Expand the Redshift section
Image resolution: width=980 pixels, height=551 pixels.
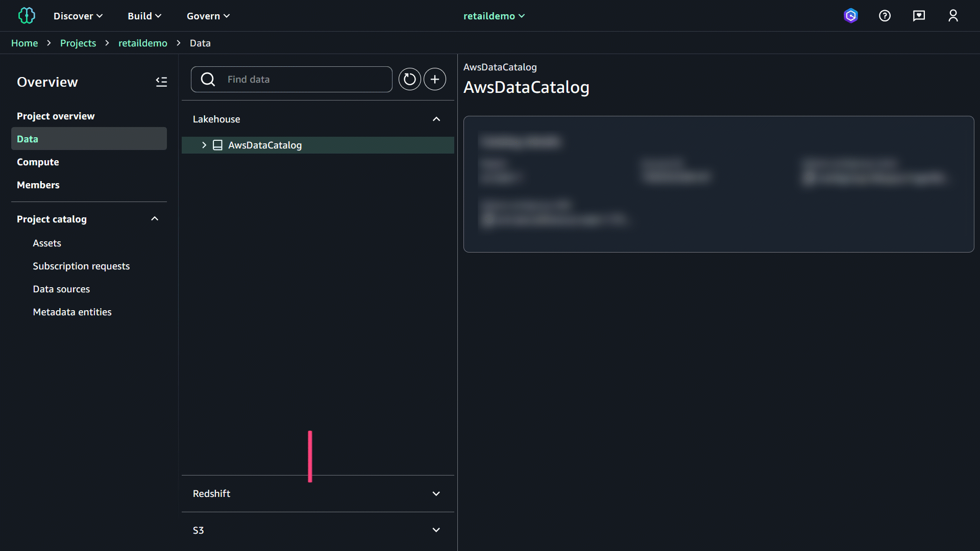tap(436, 493)
